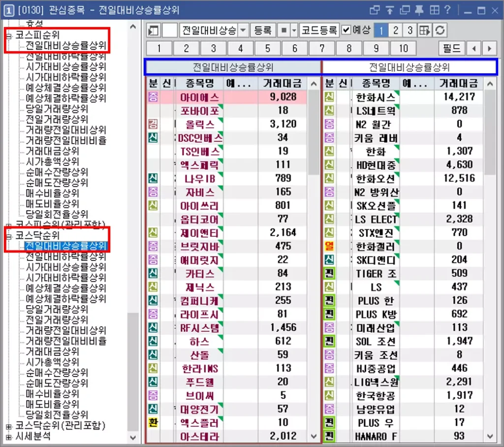The image size is (504, 447).
Task: Switch to group tab 10
Action: pos(404,49)
